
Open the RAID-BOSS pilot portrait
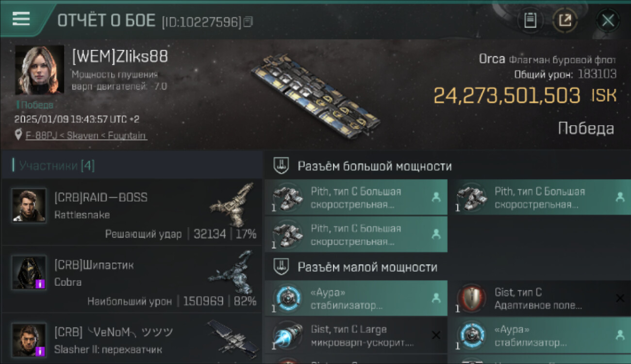(29, 206)
